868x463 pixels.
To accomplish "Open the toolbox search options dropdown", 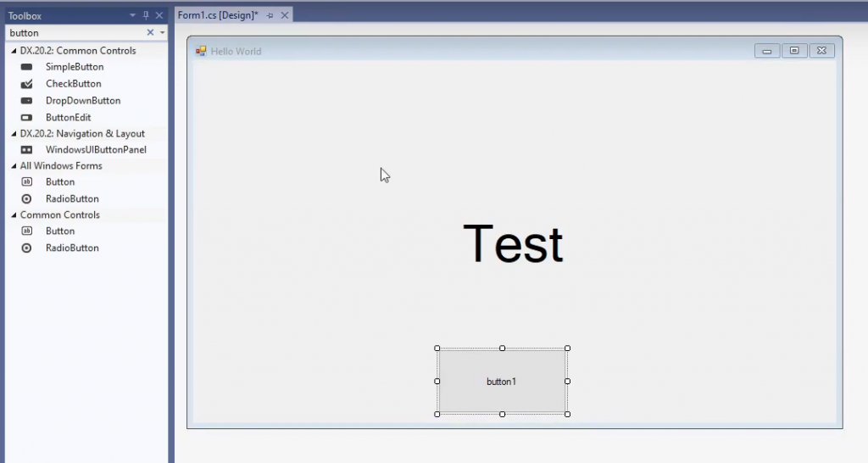I will pos(162,33).
